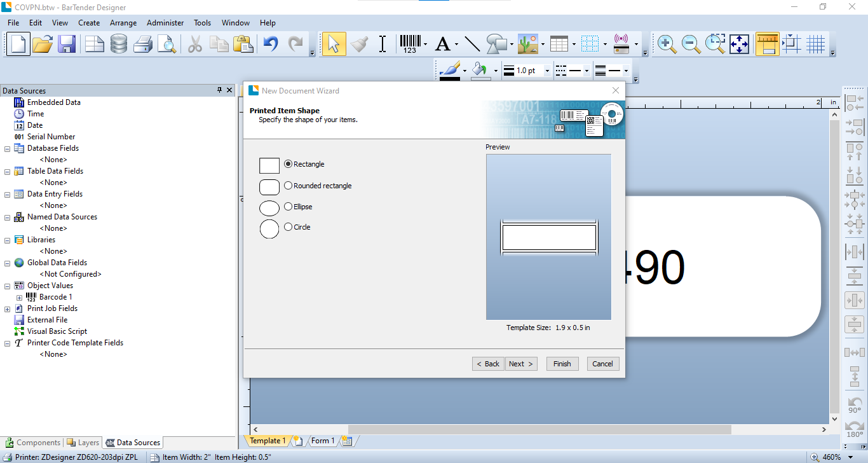This screenshot has height=463, width=868.
Task: Switch to the Form 1 tab
Action: coord(323,441)
